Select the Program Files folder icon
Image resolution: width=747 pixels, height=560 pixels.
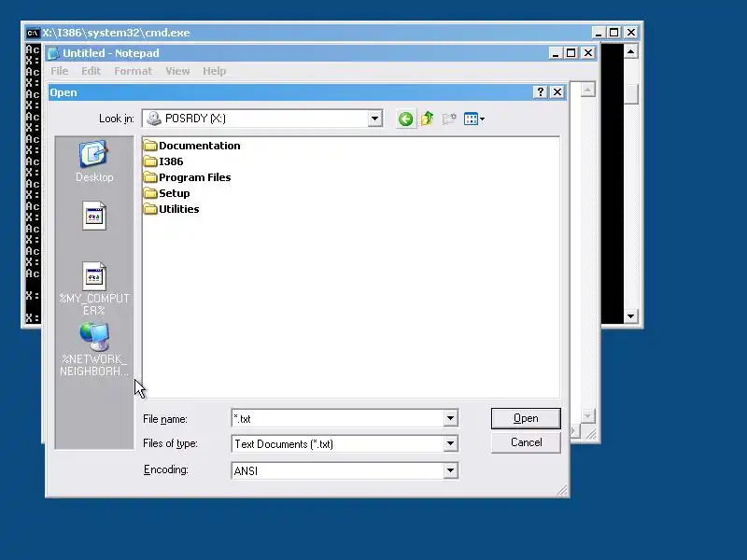click(x=150, y=177)
